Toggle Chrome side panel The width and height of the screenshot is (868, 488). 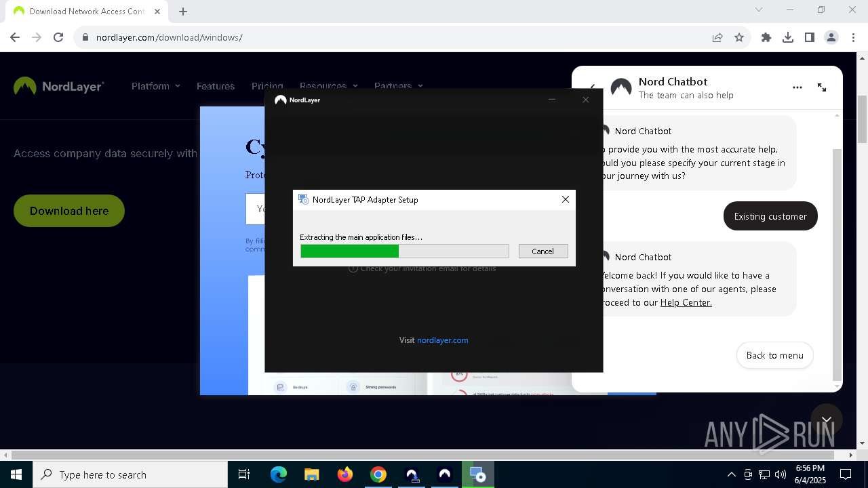(810, 37)
